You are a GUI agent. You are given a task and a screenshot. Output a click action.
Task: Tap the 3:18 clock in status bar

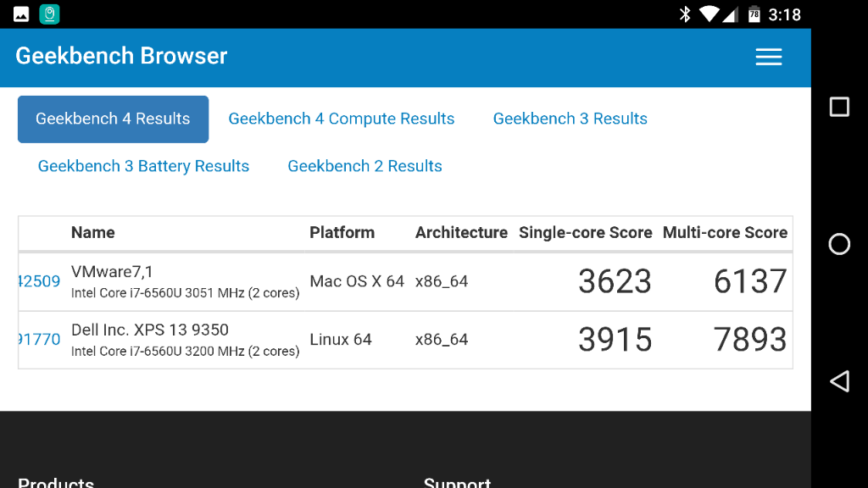pos(784,14)
